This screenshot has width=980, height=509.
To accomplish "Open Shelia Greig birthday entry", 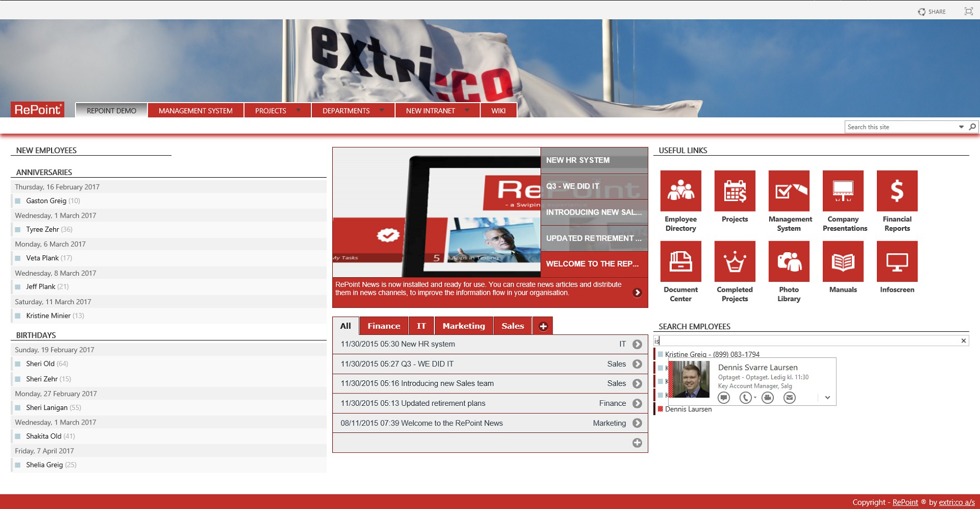I will 51,465.
